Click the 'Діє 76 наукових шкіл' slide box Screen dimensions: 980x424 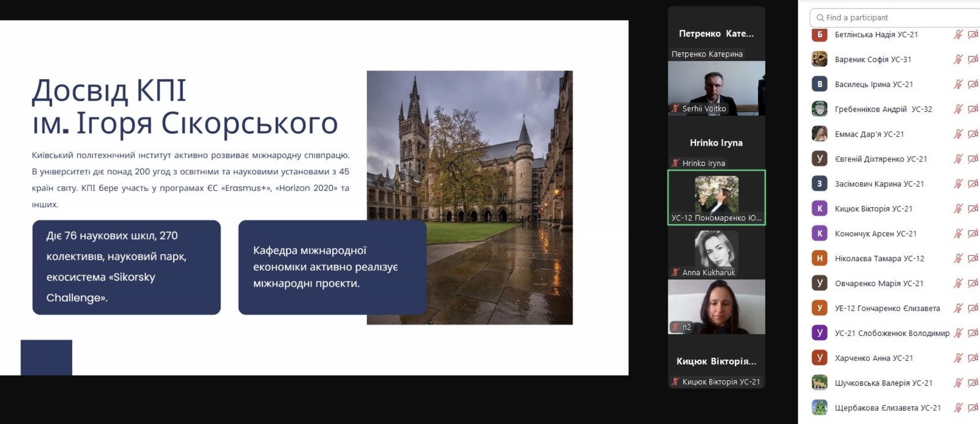(127, 267)
